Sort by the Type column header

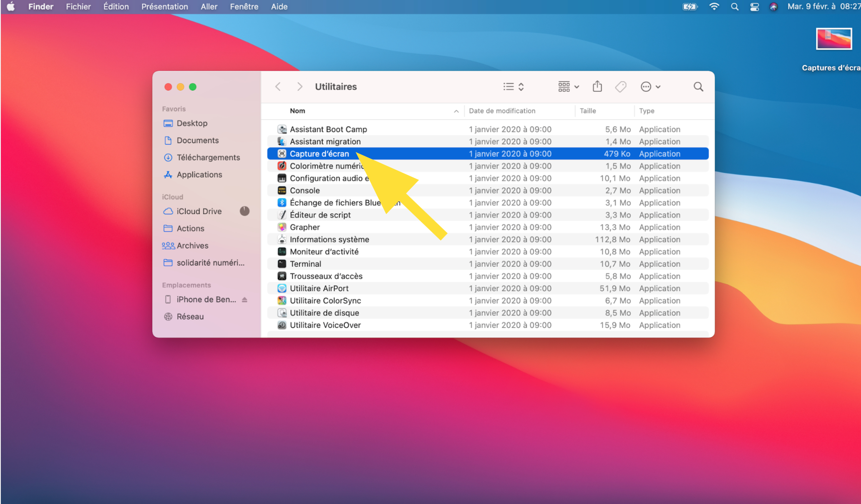(647, 111)
